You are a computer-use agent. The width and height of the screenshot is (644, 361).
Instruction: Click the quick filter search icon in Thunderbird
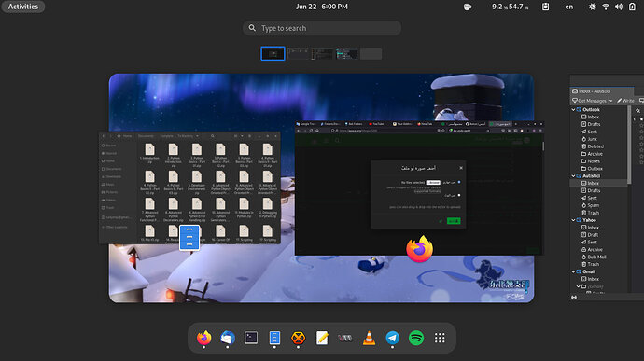pos(637,110)
